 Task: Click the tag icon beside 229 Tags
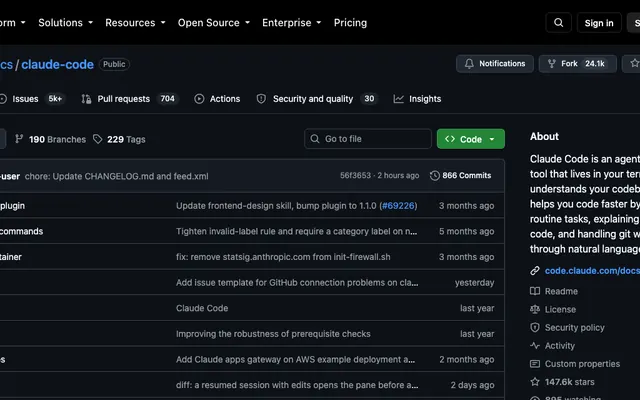(98, 139)
